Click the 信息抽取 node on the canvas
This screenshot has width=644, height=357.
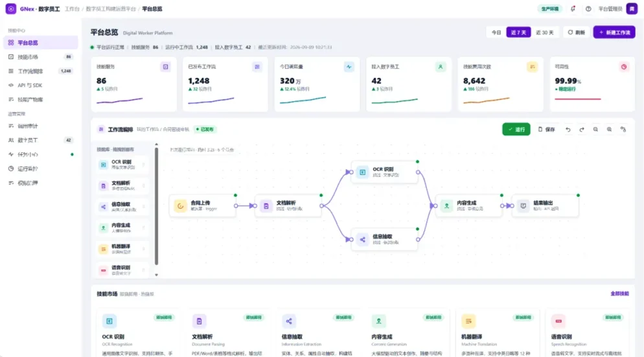click(384, 240)
